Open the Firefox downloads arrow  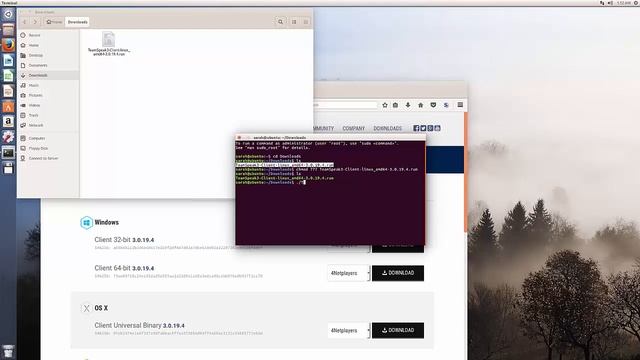408,105
